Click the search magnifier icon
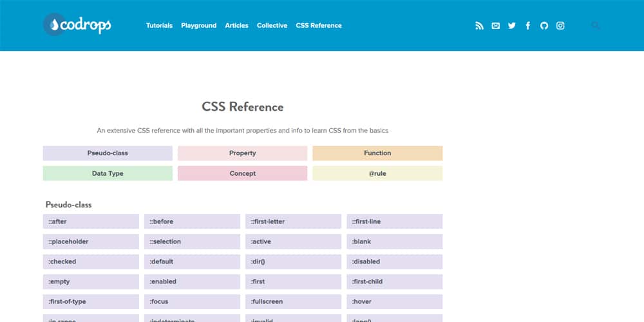The height and width of the screenshot is (322, 644). point(595,26)
